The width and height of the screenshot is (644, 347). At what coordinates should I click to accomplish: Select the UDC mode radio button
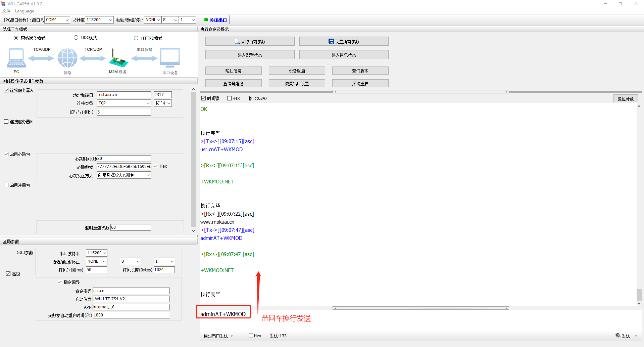76,38
